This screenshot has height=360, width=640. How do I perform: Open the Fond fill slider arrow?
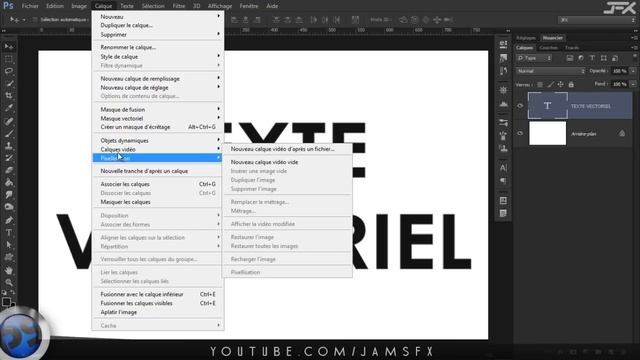[633, 84]
